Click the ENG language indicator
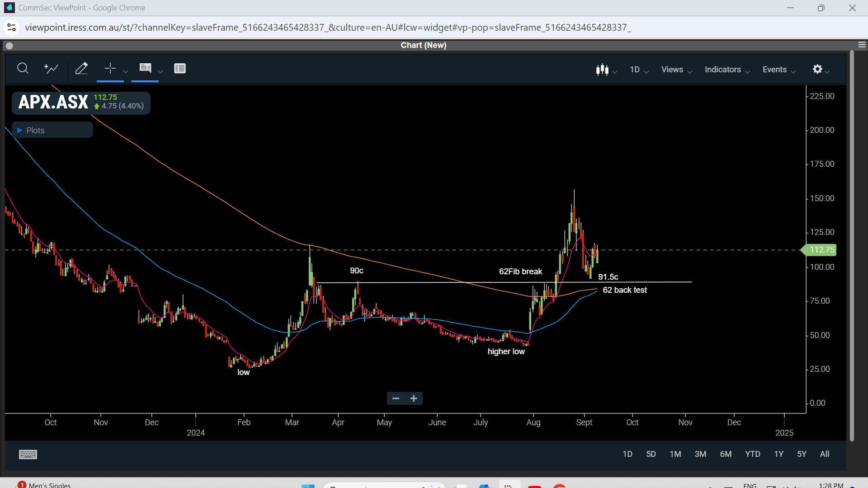 750,485
